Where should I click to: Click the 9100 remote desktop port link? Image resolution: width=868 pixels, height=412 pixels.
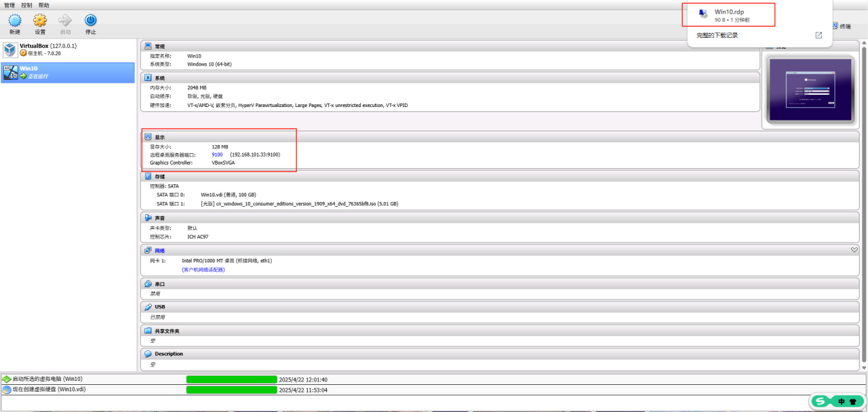pos(217,154)
